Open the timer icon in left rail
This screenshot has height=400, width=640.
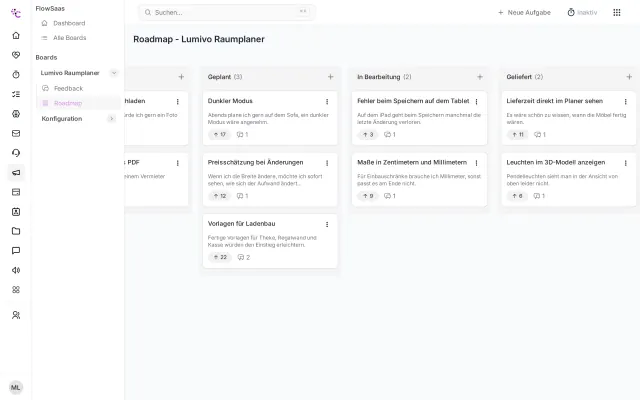tap(16, 75)
